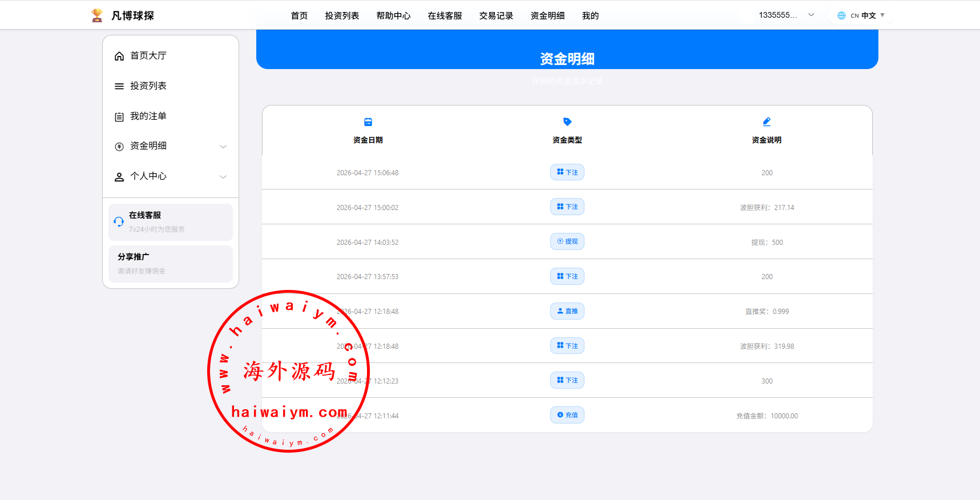Expand the 资金明细 sidebar chevron
980x500 pixels.
click(x=223, y=147)
